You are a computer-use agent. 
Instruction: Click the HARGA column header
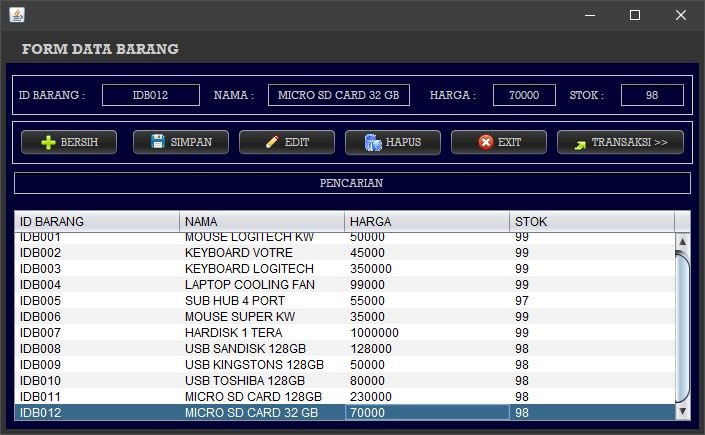pos(427,221)
